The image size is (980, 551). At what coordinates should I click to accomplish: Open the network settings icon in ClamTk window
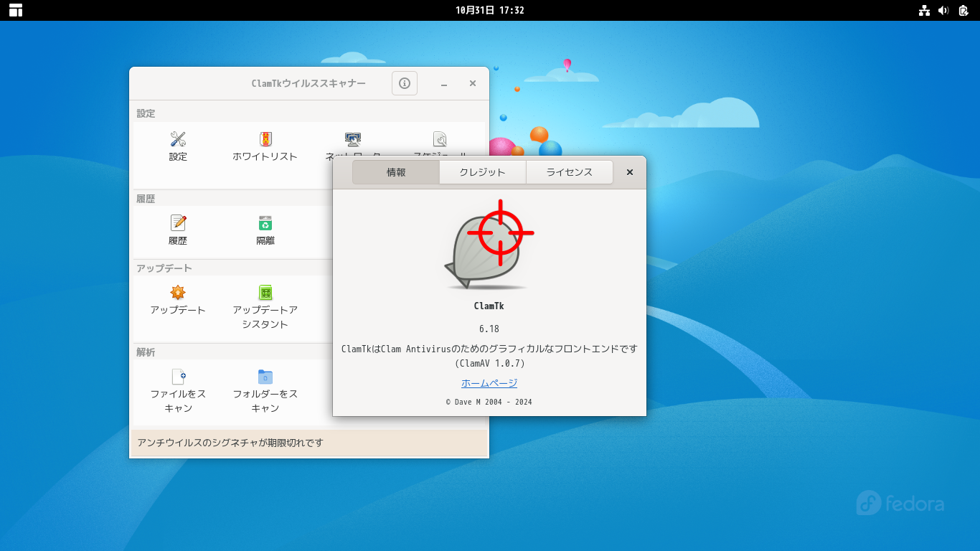coord(352,139)
